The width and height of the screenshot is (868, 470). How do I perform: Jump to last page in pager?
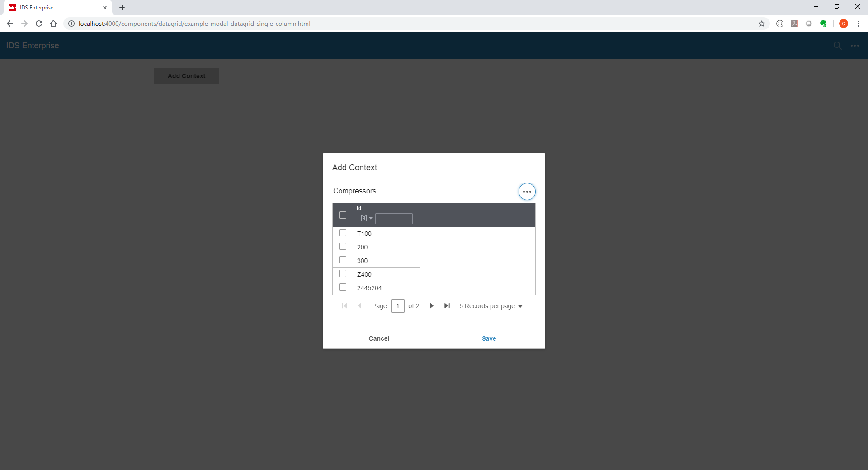pos(447,306)
